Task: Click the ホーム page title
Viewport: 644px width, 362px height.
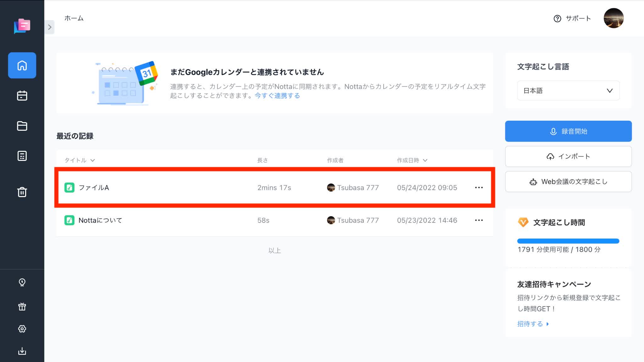Action: click(74, 18)
